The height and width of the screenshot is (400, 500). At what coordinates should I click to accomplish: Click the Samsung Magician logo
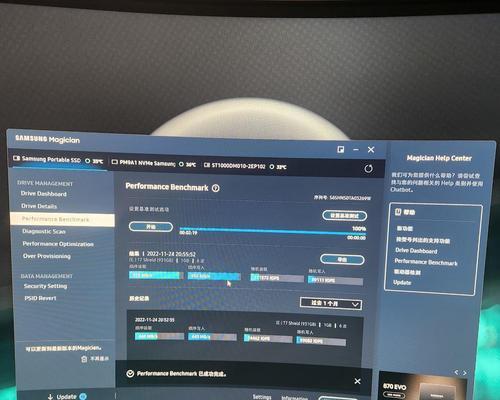click(x=47, y=139)
